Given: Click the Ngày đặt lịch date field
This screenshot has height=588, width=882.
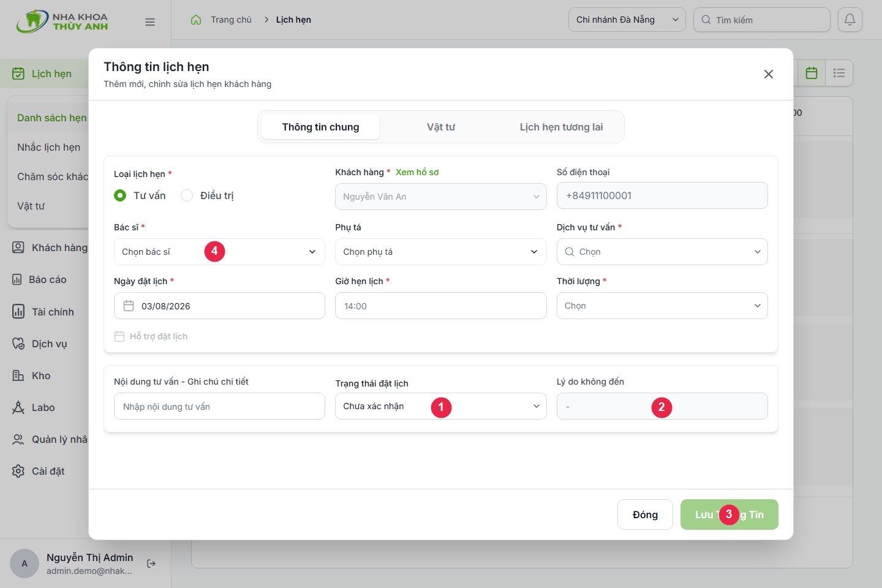Looking at the screenshot, I should click(219, 306).
